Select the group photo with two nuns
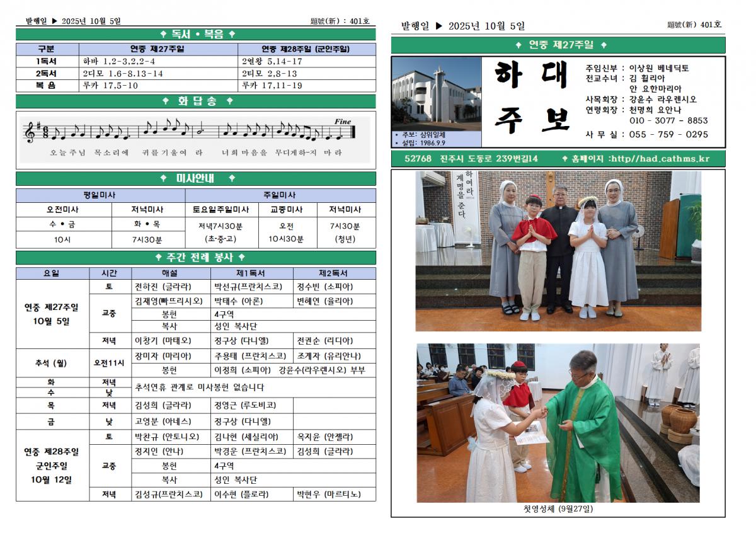756x533 pixels. pyautogui.click(x=558, y=251)
